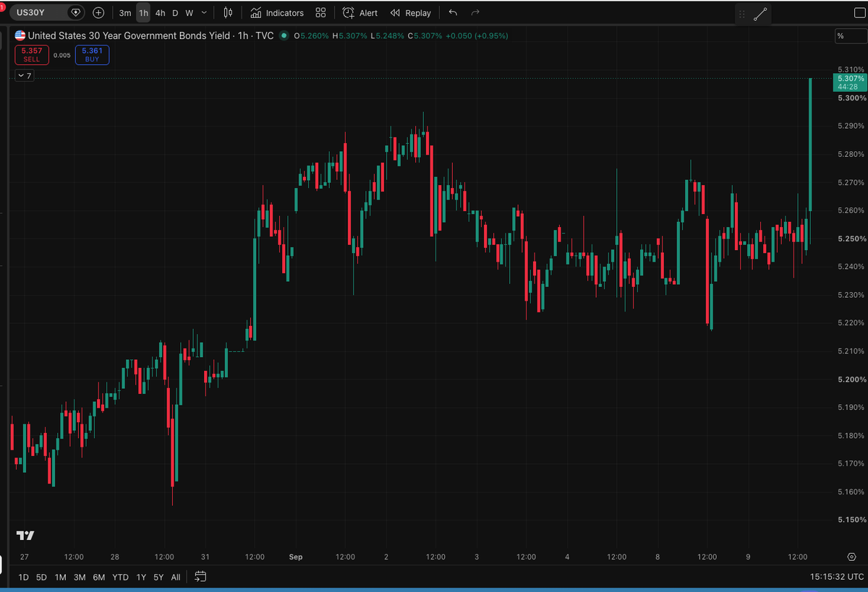Show All available data range
Image resolution: width=868 pixels, height=592 pixels.
click(x=176, y=577)
